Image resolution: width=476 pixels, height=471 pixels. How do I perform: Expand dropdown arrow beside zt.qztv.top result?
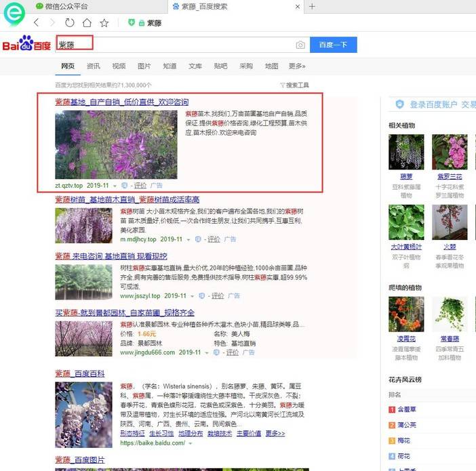click(x=115, y=186)
